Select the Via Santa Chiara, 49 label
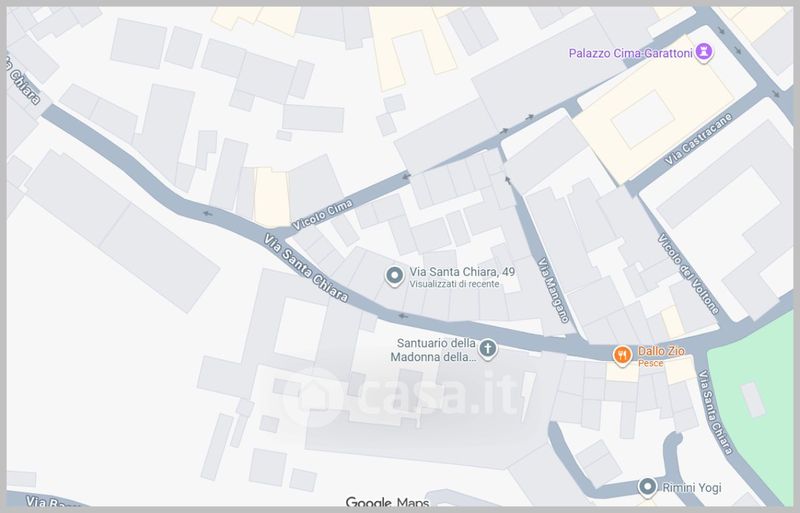This screenshot has height=513, width=800. coord(462,272)
